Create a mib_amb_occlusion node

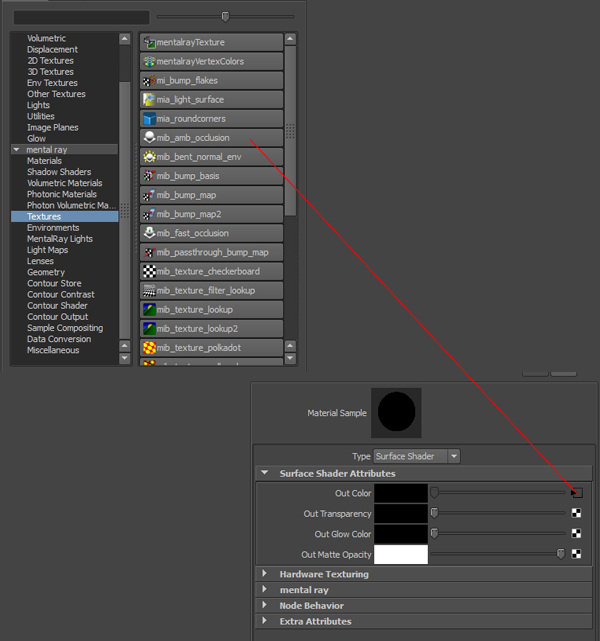pyautogui.click(x=211, y=138)
